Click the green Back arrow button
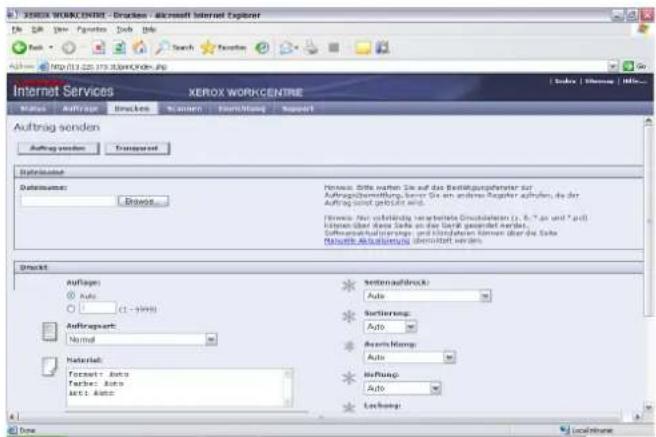 19,48
